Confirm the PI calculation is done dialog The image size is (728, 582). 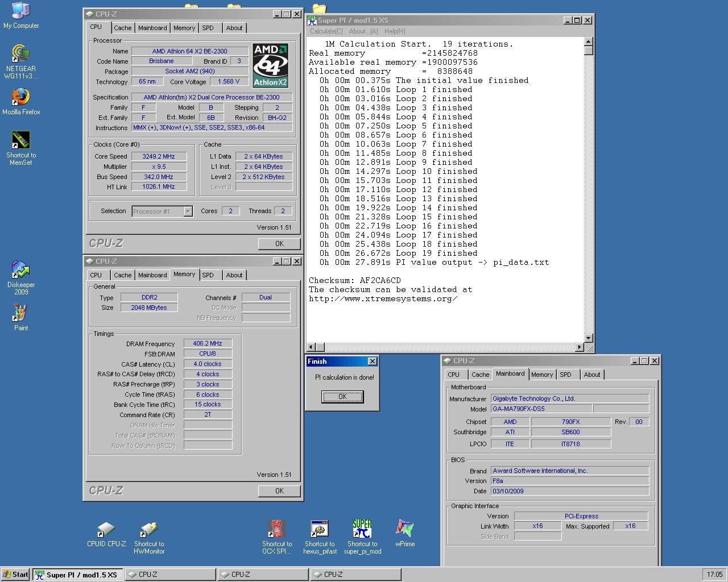(342, 397)
